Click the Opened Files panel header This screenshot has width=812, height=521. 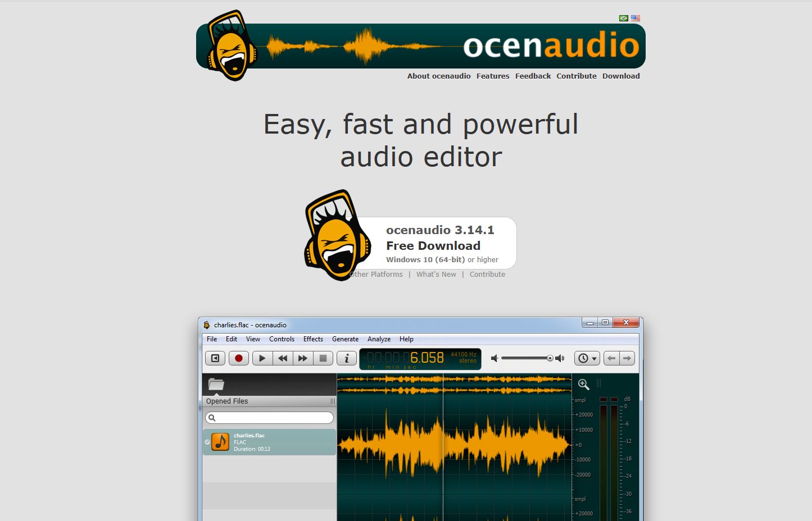click(x=269, y=401)
